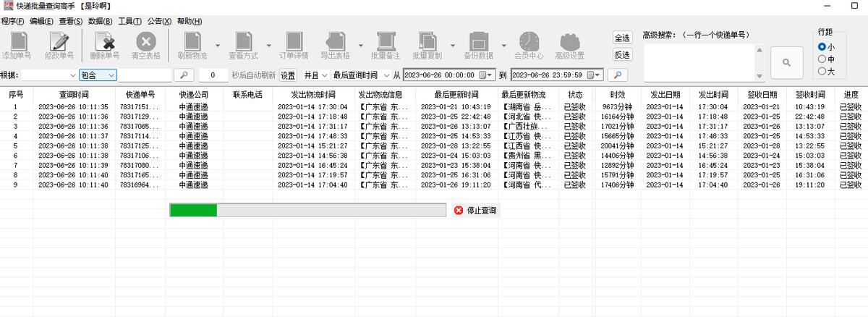Open start date calendar picker 00:00:00
868x317 pixels.
click(485, 75)
